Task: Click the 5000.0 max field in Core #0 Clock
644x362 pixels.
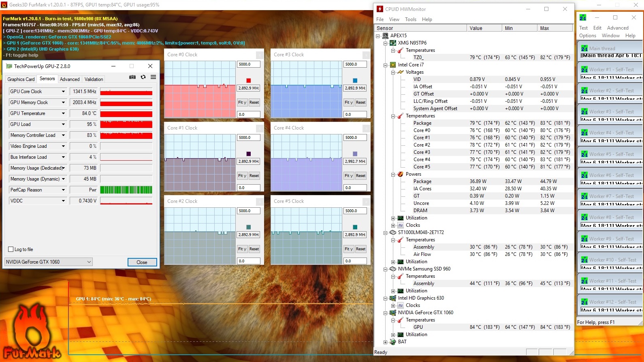Action: point(248,64)
